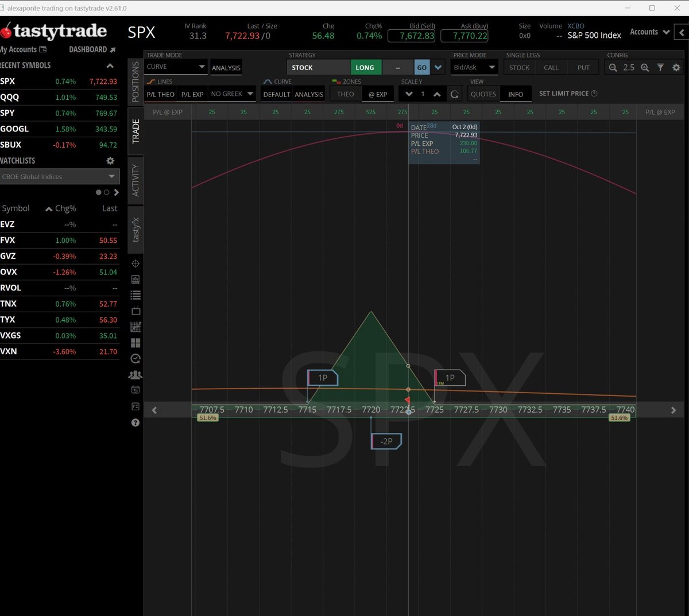The width and height of the screenshot is (689, 616).
Task: Open the Dashboard pop-out arrow link
Action: pyautogui.click(x=113, y=49)
